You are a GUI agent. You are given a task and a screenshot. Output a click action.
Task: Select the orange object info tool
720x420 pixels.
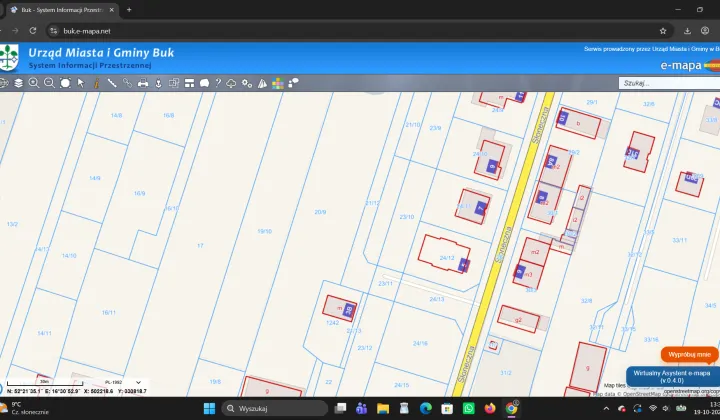coord(96,83)
